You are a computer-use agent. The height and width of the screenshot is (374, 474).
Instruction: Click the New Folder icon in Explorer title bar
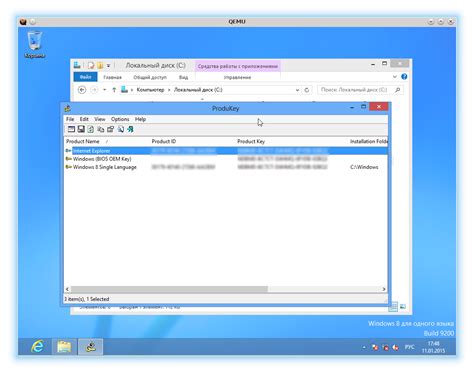point(100,66)
